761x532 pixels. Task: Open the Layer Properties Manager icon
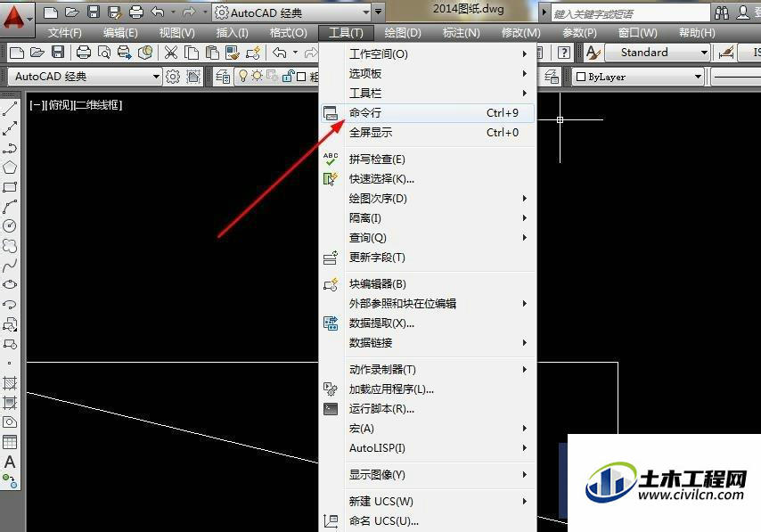pyautogui.click(x=223, y=77)
